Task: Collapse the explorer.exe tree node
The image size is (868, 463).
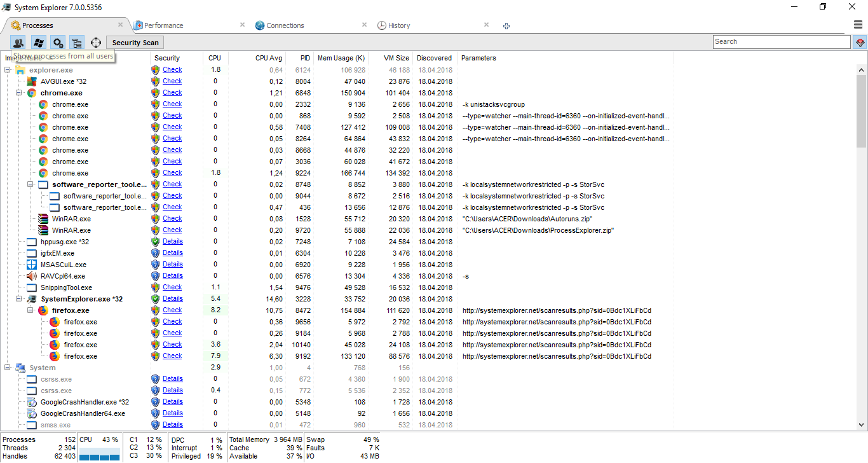Action: pyautogui.click(x=8, y=70)
